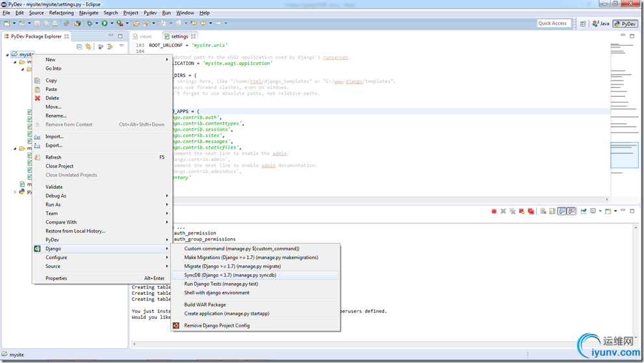Click the overview ruler highlighted region
The width and height of the screenshot is (644, 363).
(x=625, y=155)
